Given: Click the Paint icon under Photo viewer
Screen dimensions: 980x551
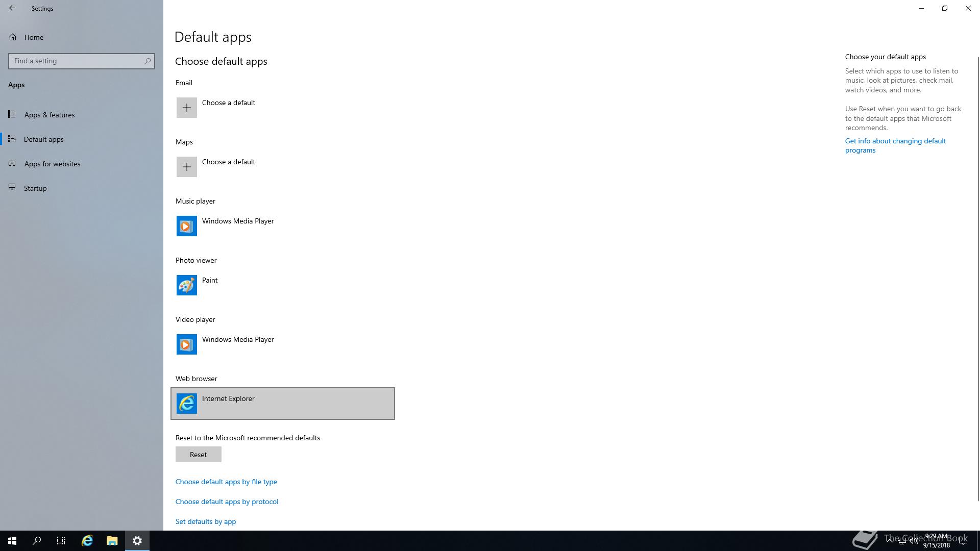Looking at the screenshot, I should tap(186, 285).
